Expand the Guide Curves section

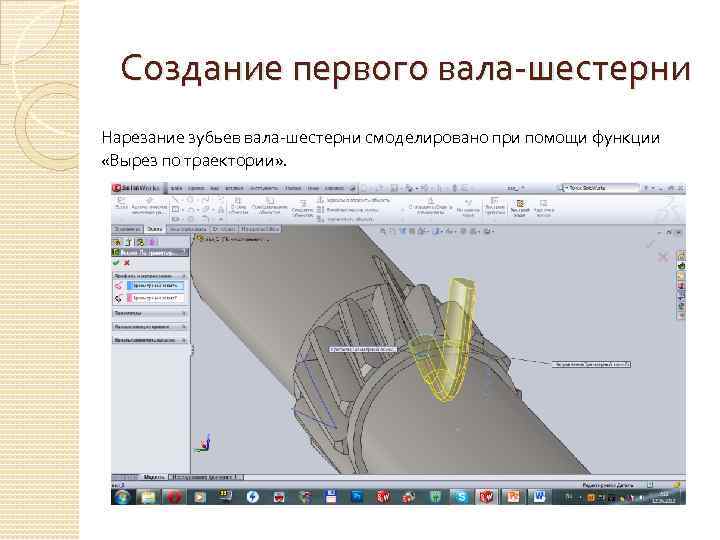pyautogui.click(x=150, y=327)
